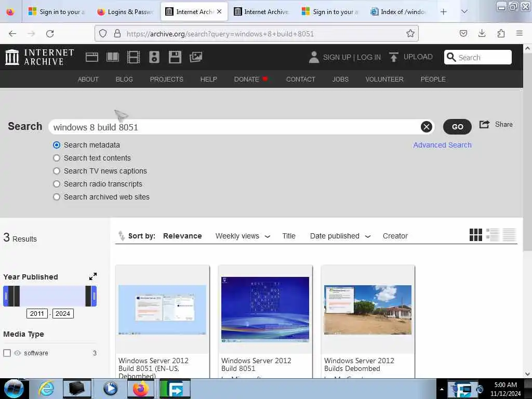
Task: Open the BLOG menu item
Action: [x=124, y=79]
